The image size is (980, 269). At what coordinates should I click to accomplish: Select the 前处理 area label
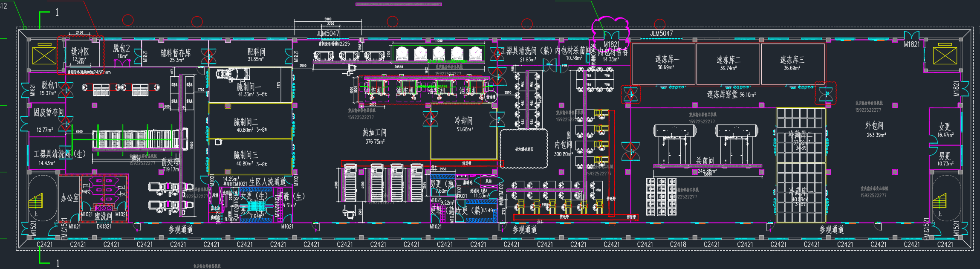[171, 162]
